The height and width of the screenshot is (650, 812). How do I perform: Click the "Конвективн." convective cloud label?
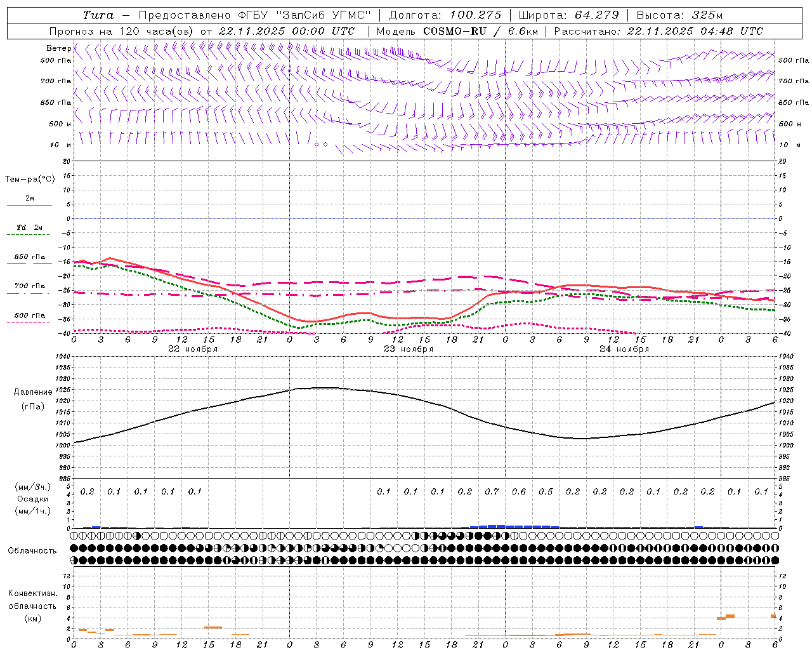[33, 594]
